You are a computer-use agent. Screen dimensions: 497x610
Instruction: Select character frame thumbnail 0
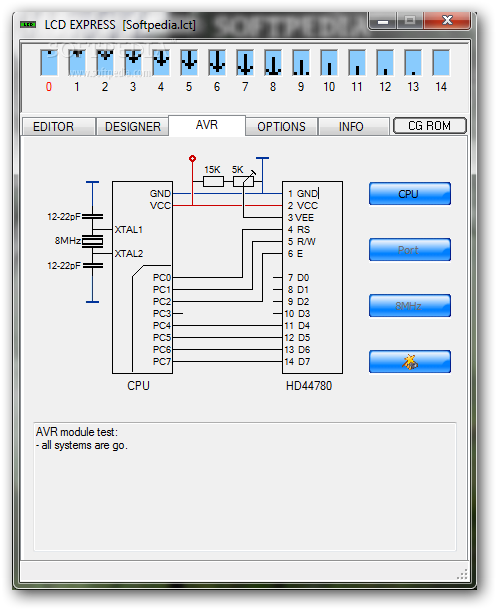pyautogui.click(x=49, y=62)
